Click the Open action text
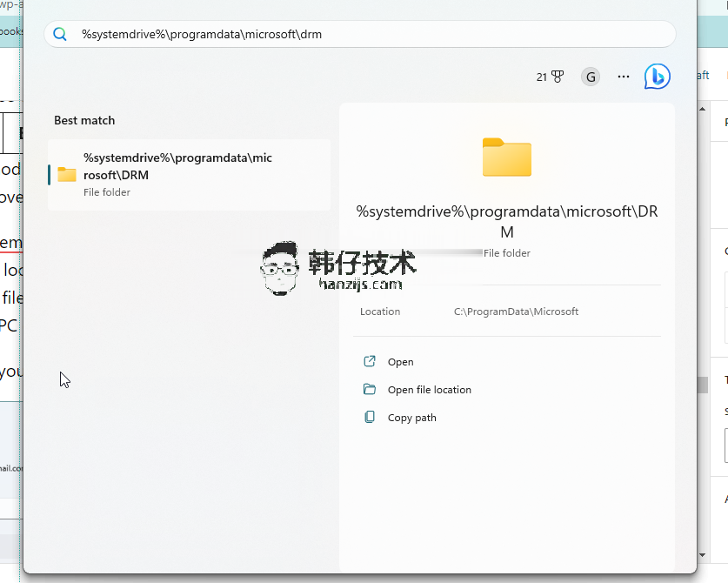The width and height of the screenshot is (728, 583). (x=400, y=362)
